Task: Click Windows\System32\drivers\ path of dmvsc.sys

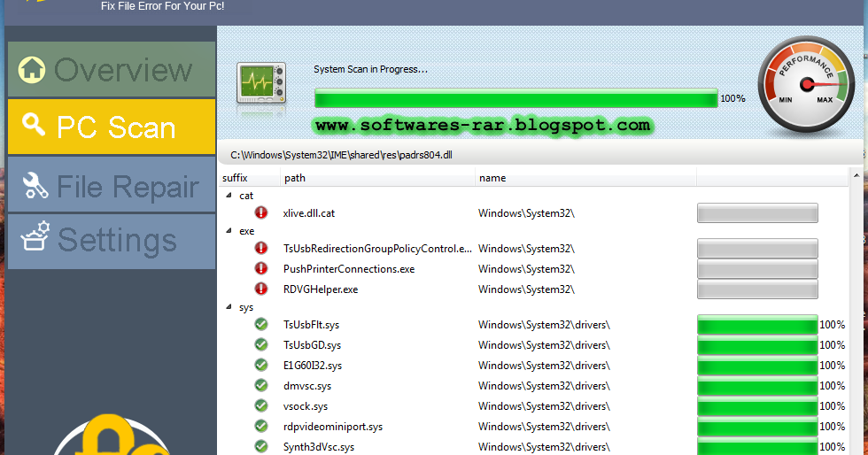Action: point(544,386)
